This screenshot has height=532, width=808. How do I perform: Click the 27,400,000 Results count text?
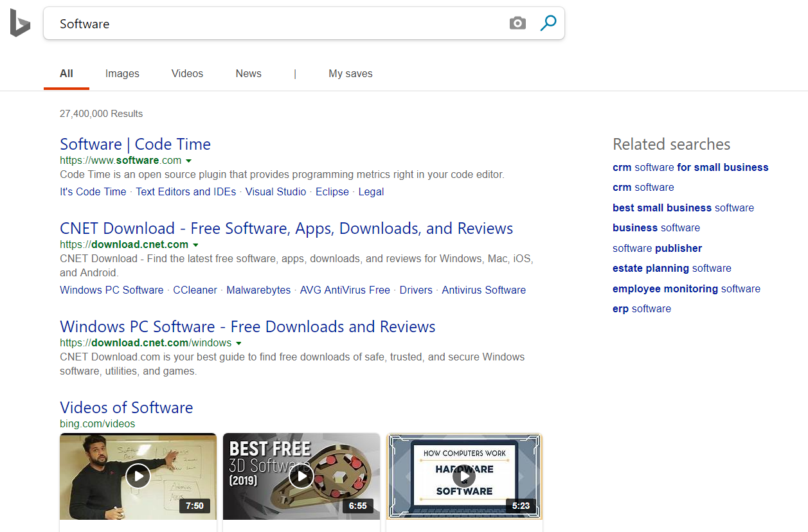point(101,114)
